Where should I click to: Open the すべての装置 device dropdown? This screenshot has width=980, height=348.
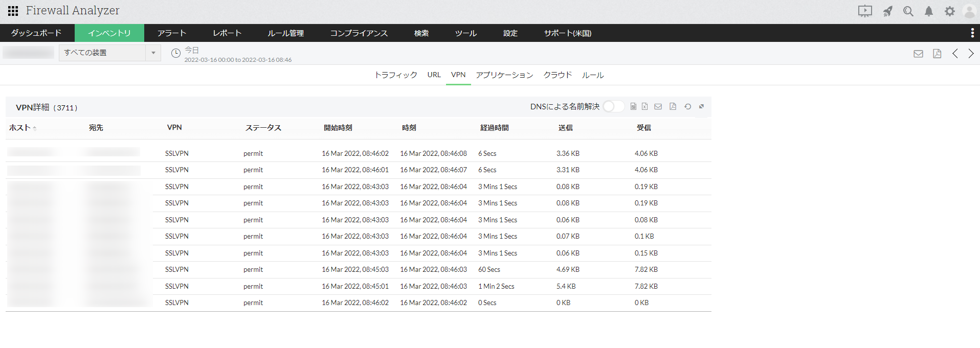(x=109, y=53)
